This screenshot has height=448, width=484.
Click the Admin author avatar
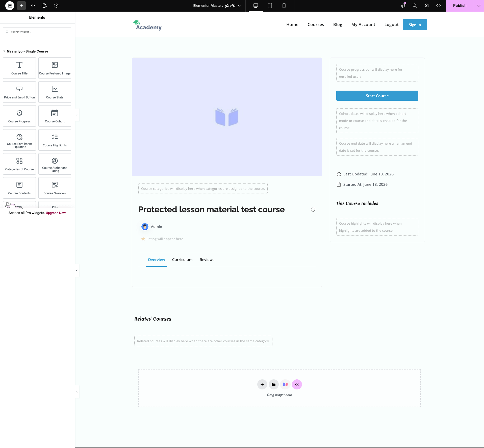(145, 227)
